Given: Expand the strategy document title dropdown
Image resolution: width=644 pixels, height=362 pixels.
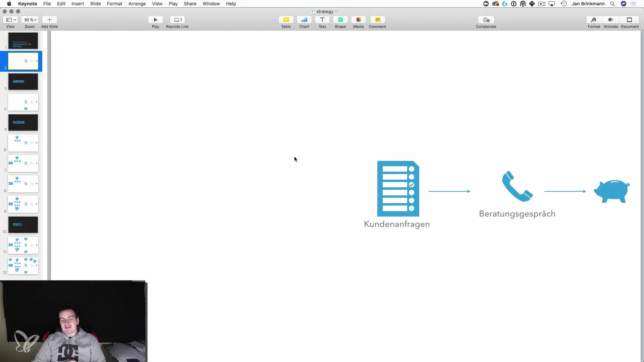Looking at the screenshot, I should (336, 11).
